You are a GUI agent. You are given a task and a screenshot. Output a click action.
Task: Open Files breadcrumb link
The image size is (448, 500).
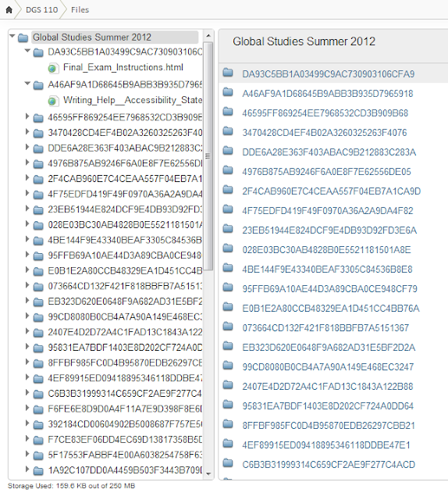pyautogui.click(x=80, y=10)
